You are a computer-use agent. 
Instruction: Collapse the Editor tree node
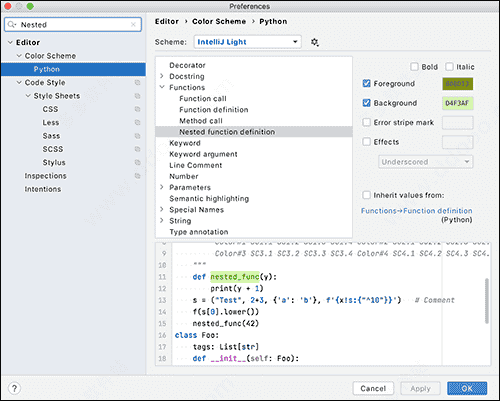[10, 42]
